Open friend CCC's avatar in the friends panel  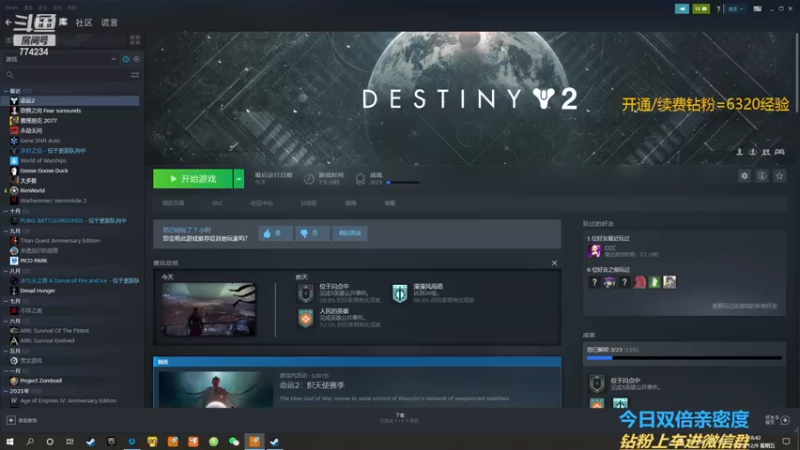(594, 251)
